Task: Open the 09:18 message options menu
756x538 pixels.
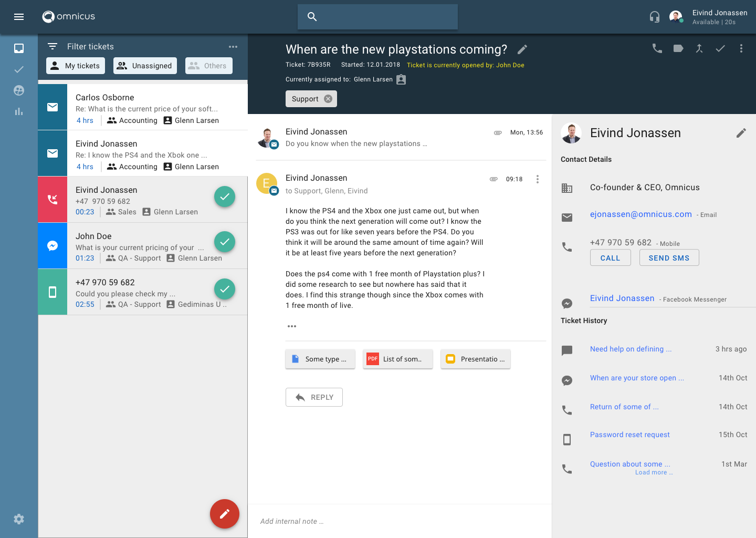Action: coord(537,179)
